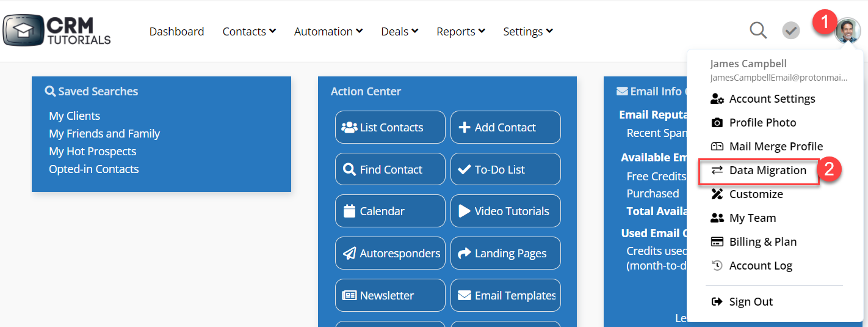Expand the Reports dropdown menu
The width and height of the screenshot is (868, 327).
[x=461, y=31]
